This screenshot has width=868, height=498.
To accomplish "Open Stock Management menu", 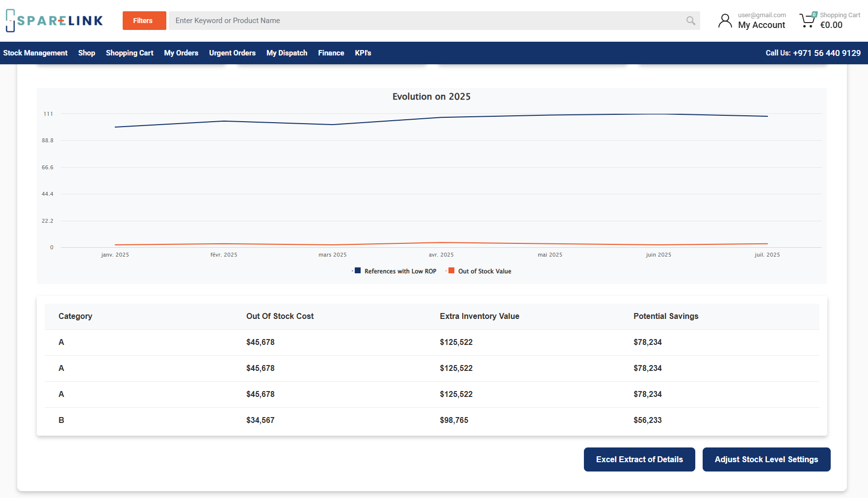I will pyautogui.click(x=35, y=53).
